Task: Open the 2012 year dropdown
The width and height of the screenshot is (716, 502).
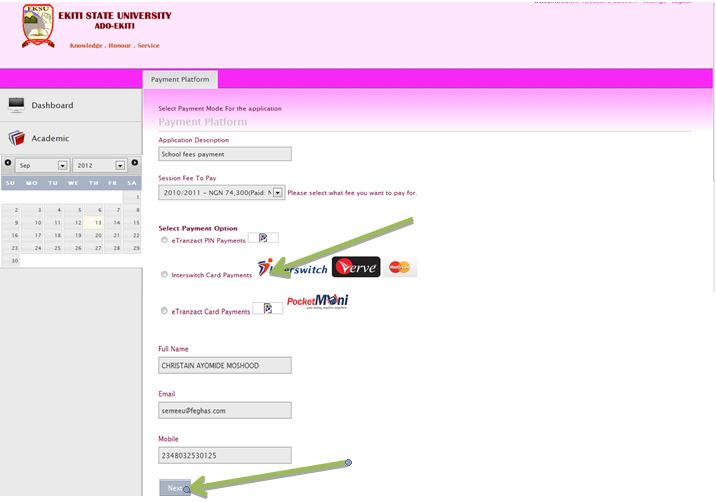Action: [100, 165]
